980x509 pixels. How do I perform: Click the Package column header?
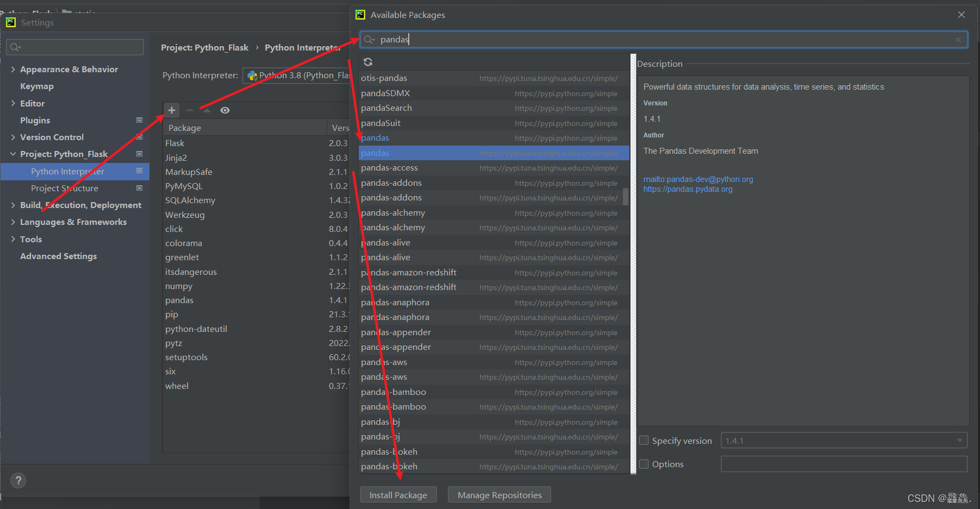(245, 128)
